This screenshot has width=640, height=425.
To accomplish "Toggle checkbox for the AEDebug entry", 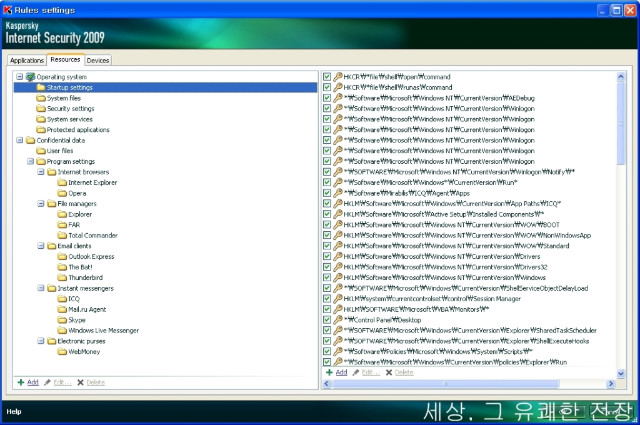I will [x=327, y=98].
